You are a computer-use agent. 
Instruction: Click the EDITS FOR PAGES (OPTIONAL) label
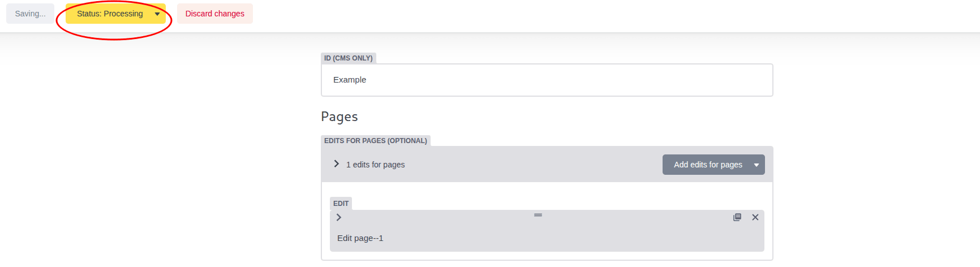tap(375, 141)
